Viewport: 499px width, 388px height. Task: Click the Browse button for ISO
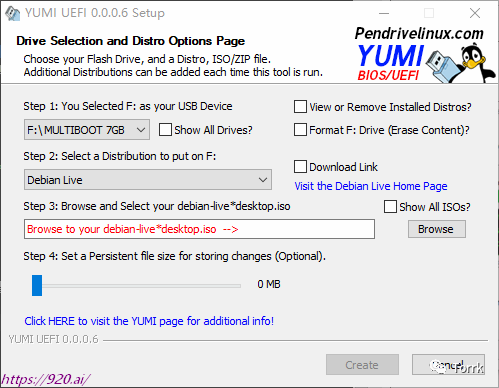(x=436, y=229)
